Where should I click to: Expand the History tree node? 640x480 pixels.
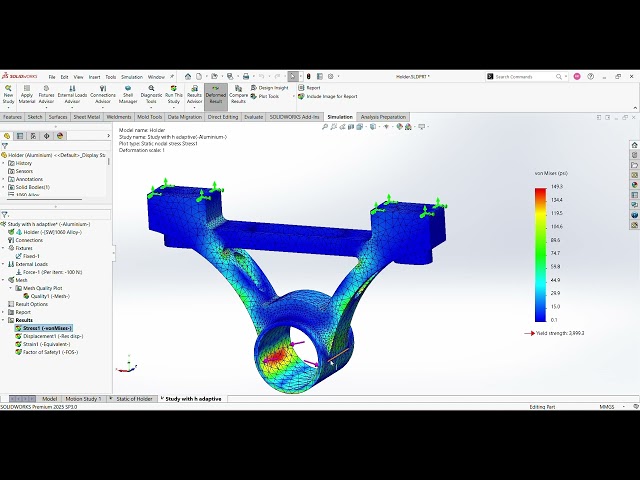click(x=4, y=163)
